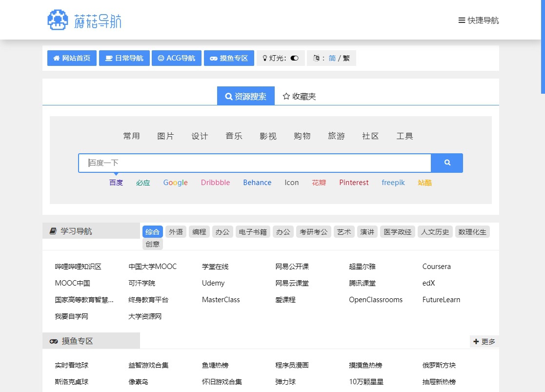
Task: Open the 快捷导航 hamburger menu
Action: [x=478, y=20]
